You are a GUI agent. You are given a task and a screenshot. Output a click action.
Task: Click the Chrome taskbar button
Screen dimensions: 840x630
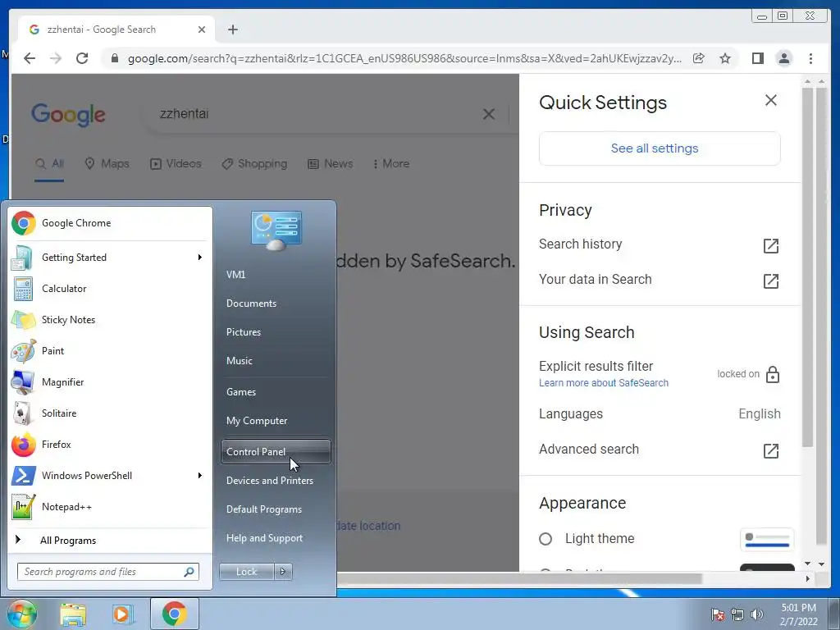tap(174, 614)
